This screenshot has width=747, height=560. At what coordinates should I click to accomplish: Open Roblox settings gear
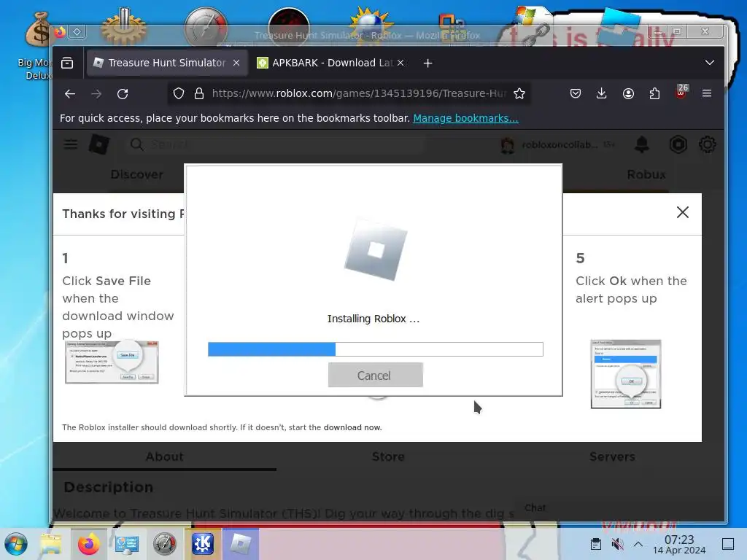point(708,144)
